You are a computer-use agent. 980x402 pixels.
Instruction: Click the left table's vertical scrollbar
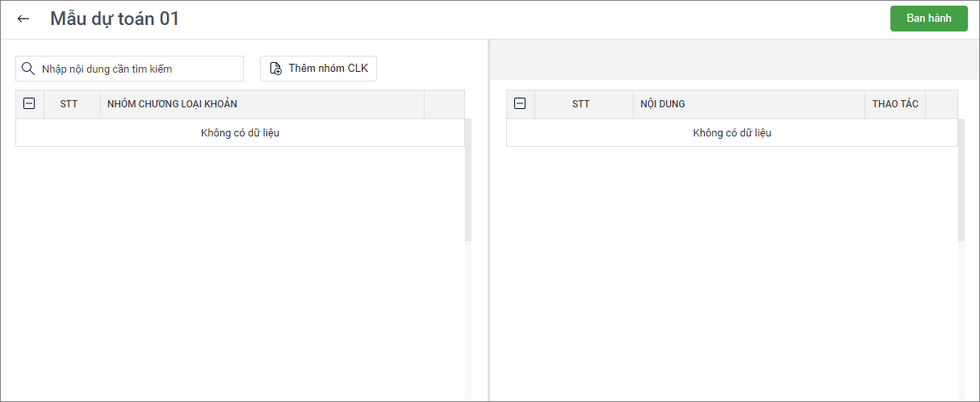click(468, 179)
